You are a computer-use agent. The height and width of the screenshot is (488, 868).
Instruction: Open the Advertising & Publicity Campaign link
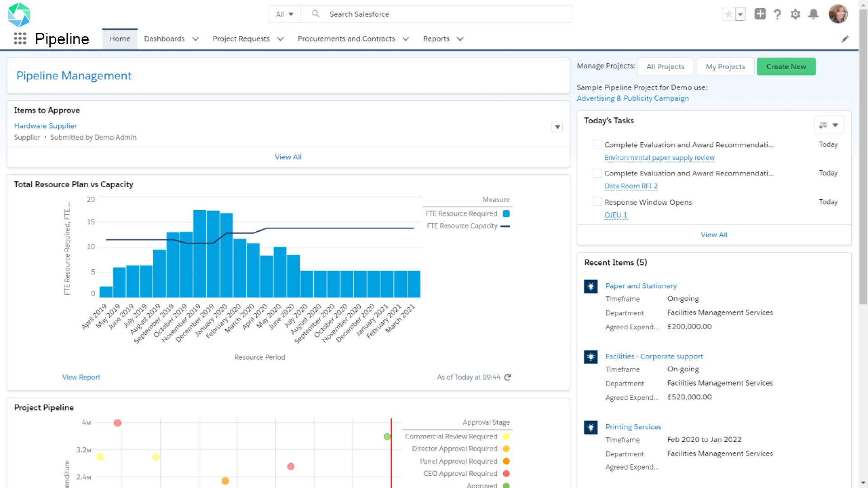632,98
